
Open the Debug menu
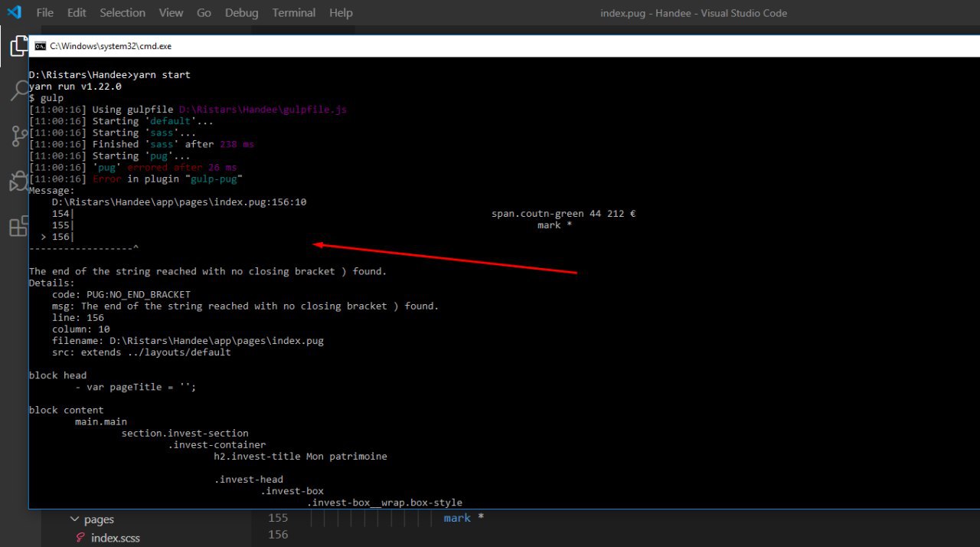[242, 13]
